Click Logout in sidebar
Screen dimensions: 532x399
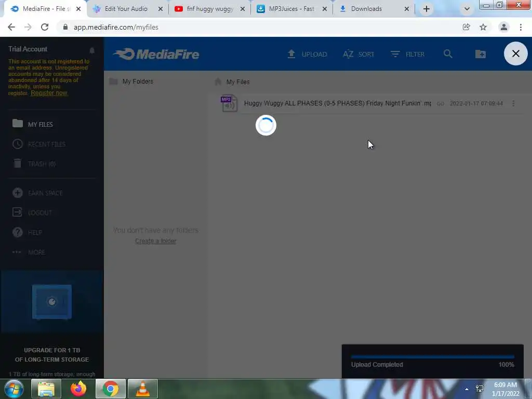pos(32,212)
